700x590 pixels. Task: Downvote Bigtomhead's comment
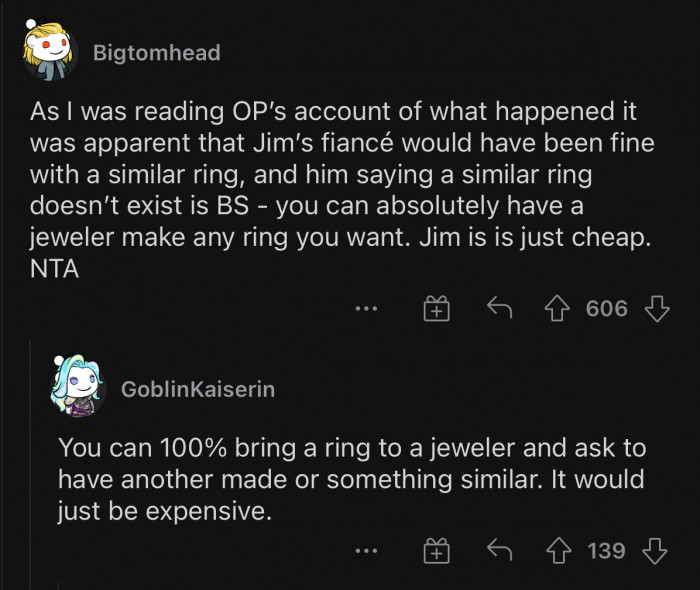(x=656, y=309)
